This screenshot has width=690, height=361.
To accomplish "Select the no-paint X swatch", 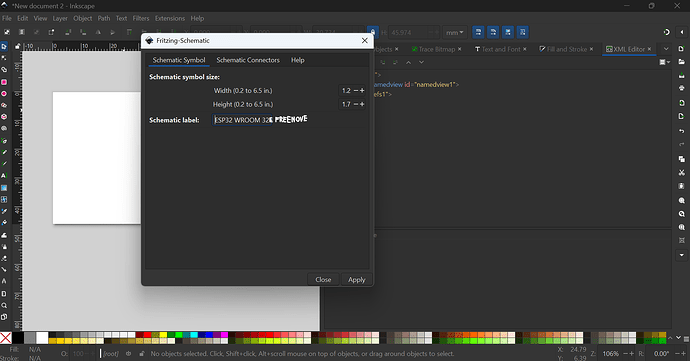I will pos(6,338).
